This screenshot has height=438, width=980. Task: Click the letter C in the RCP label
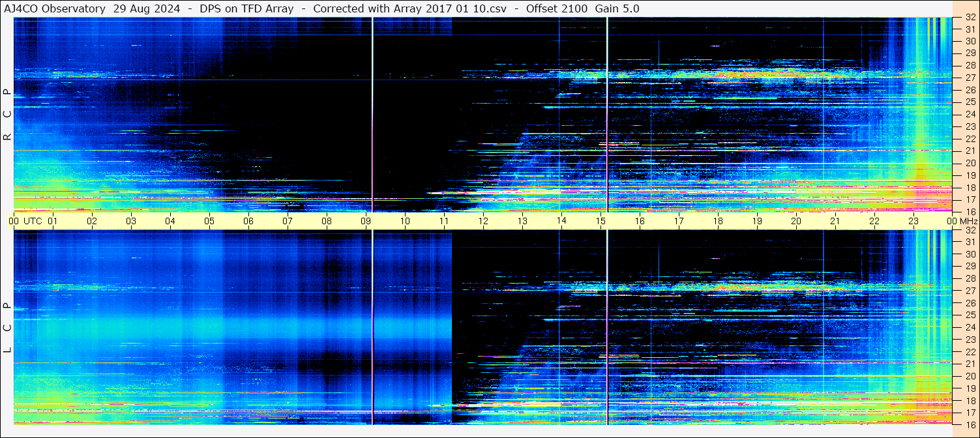tap(7, 114)
